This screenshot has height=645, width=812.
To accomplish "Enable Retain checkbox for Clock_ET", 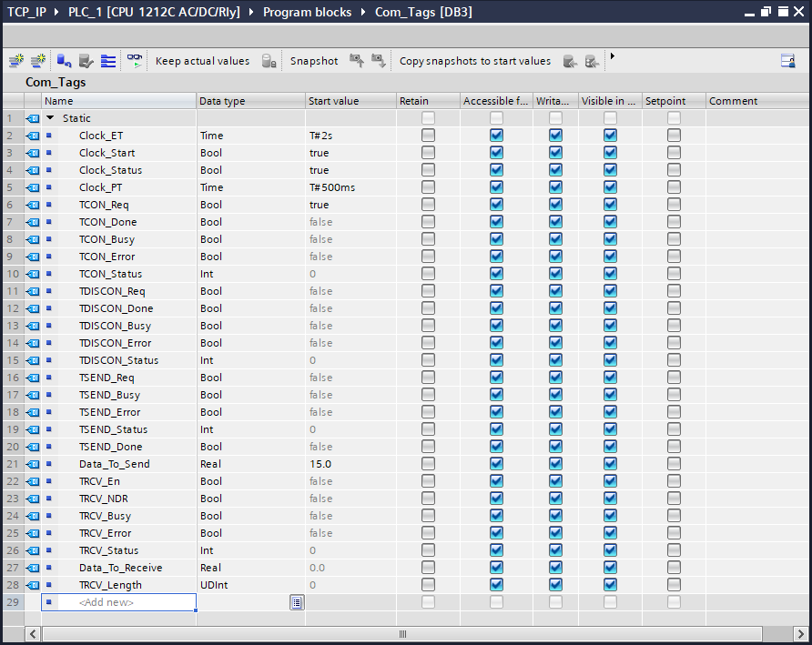I will coord(428,136).
